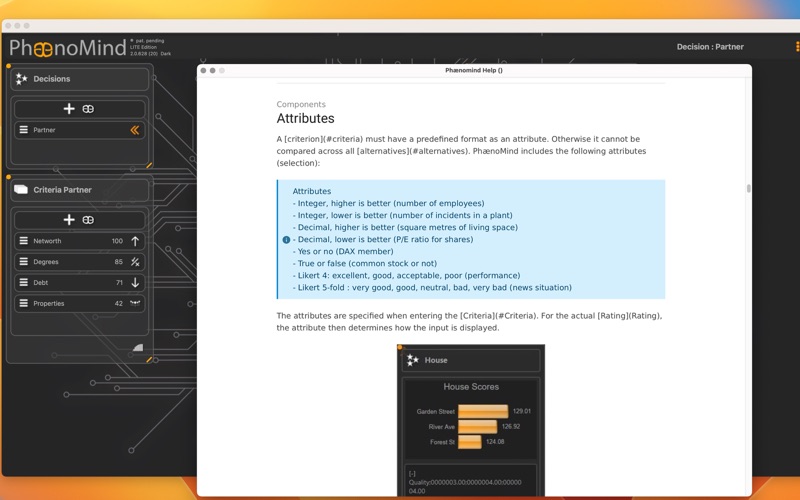800x500 pixels.
Task: Click the brain icon in Decisions panel
Action: [88, 109]
